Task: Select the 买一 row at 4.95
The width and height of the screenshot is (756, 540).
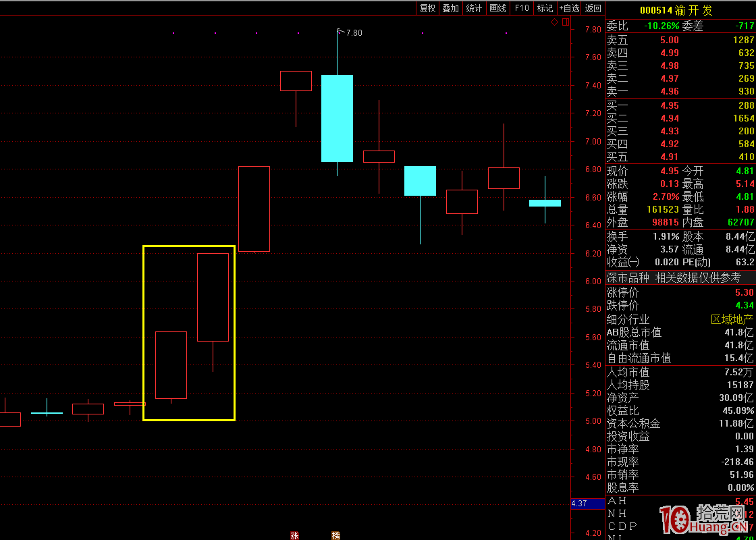Action: (680, 105)
